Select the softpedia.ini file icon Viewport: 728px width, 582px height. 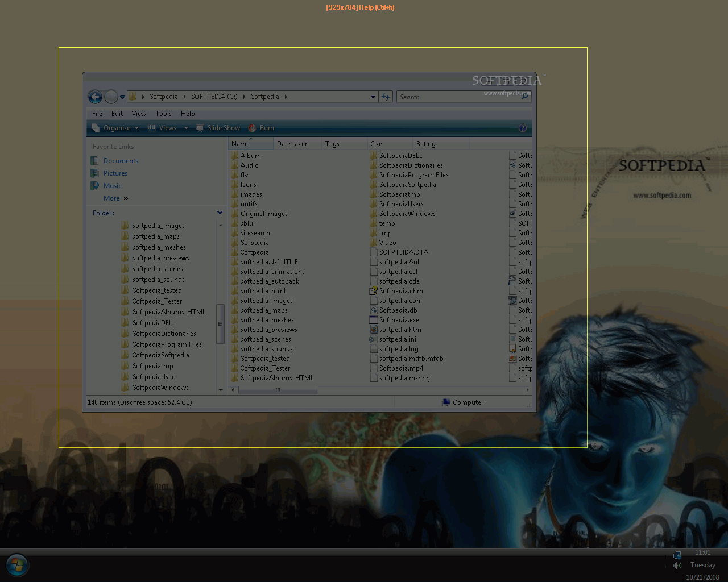click(x=374, y=339)
